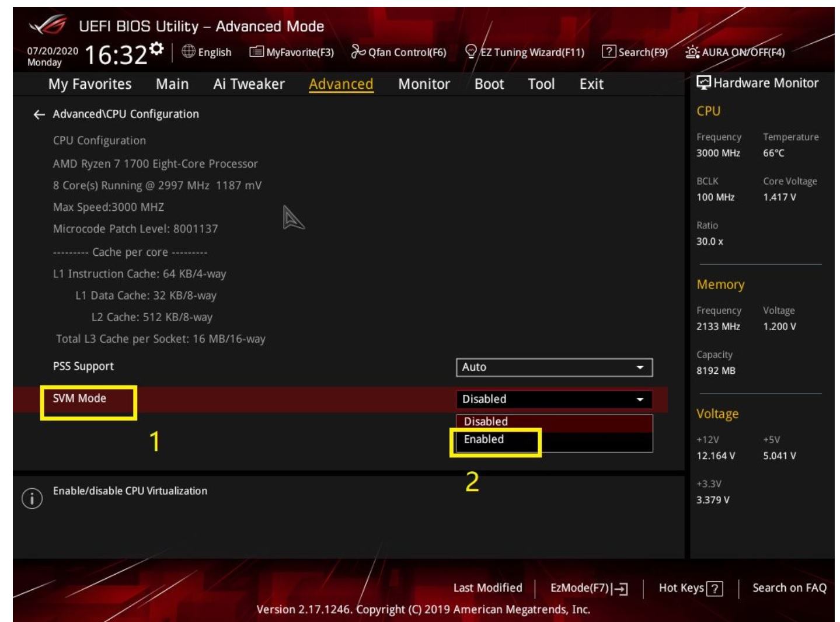Click Max Speed:3000 MHZ line

pos(109,207)
